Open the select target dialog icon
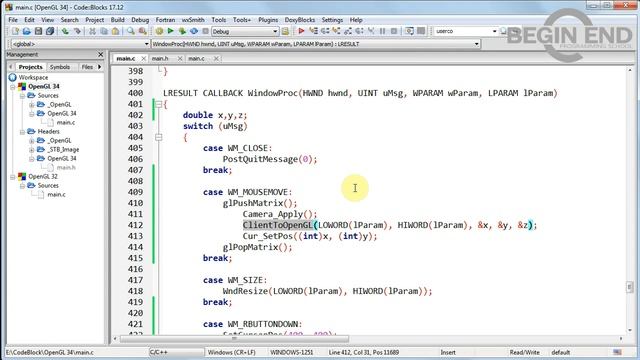The image size is (640, 360). click(285, 31)
